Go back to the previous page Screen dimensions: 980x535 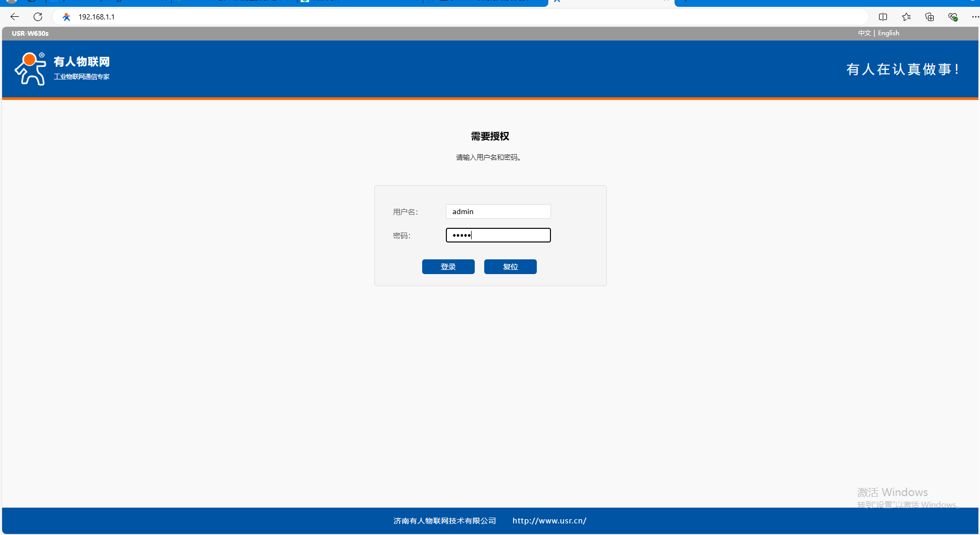point(15,17)
